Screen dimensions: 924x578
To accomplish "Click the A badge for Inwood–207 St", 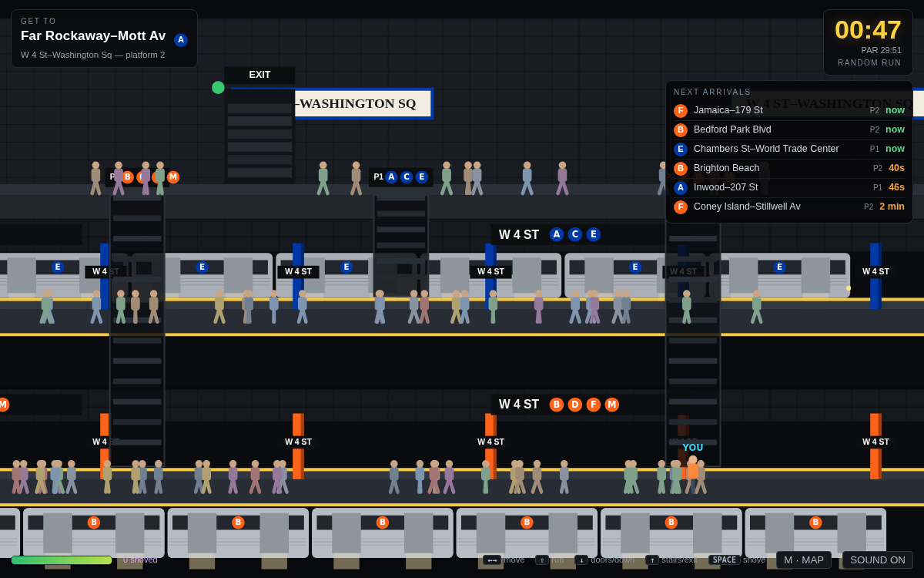I will pos(681,188).
